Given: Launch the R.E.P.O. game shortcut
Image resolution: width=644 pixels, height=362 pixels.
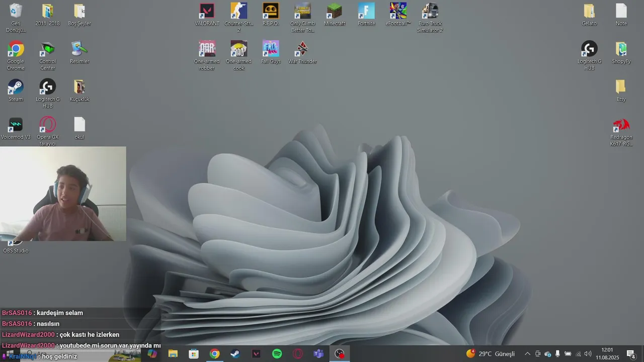Looking at the screenshot, I should tap(271, 15).
